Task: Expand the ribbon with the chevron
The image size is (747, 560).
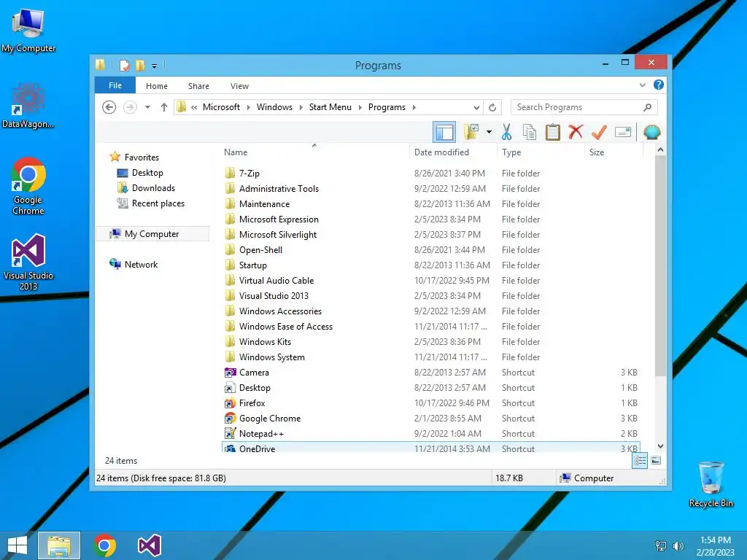Action: [x=643, y=85]
